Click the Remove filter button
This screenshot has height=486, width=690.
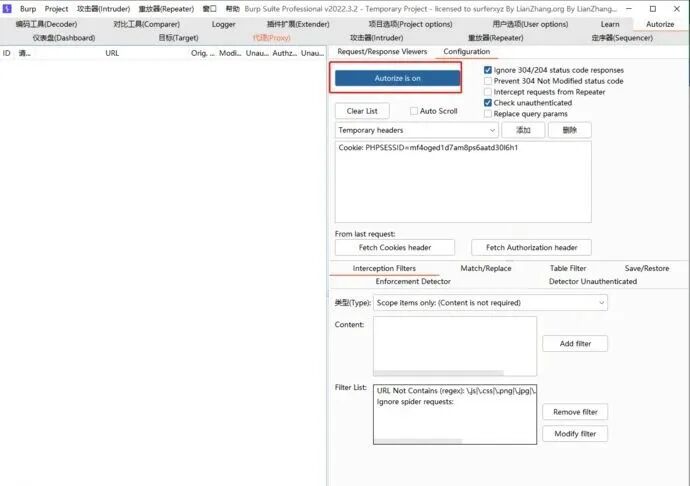coord(575,412)
